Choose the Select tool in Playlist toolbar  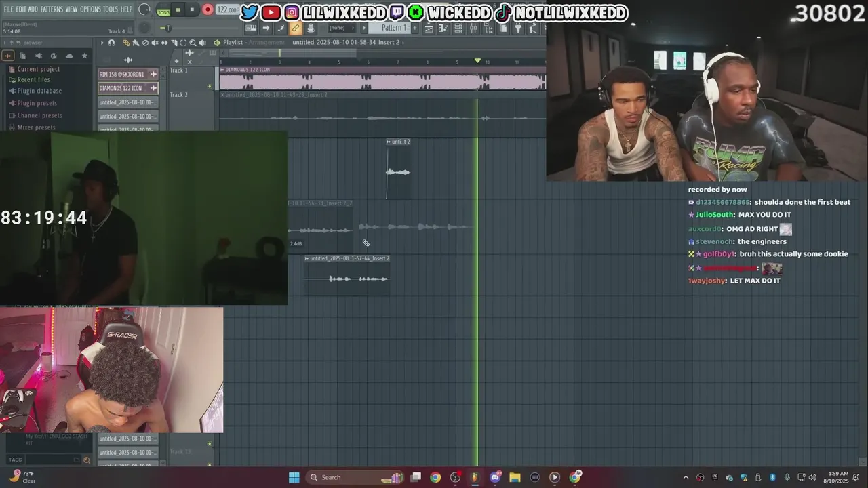point(183,43)
